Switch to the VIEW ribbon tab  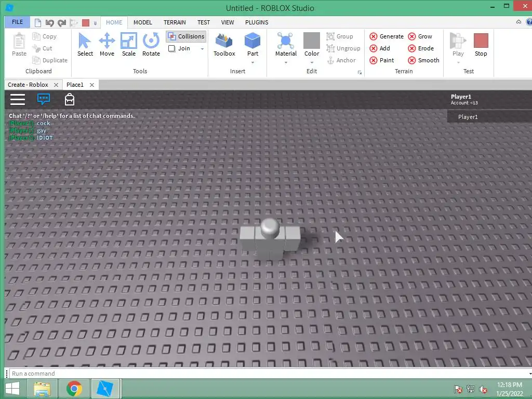(228, 22)
